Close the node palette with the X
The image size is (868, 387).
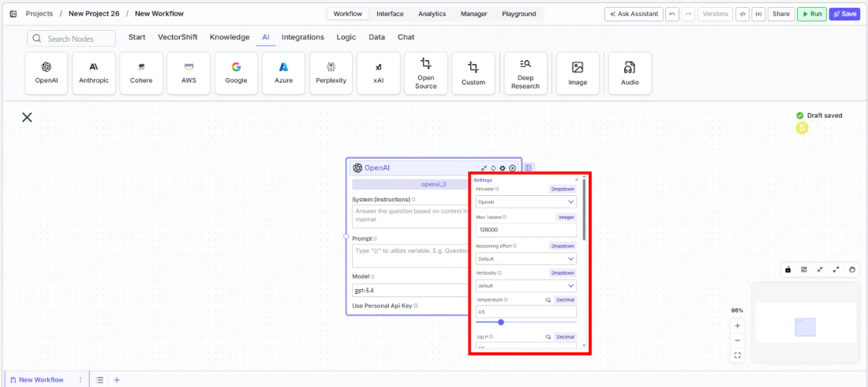click(x=27, y=117)
